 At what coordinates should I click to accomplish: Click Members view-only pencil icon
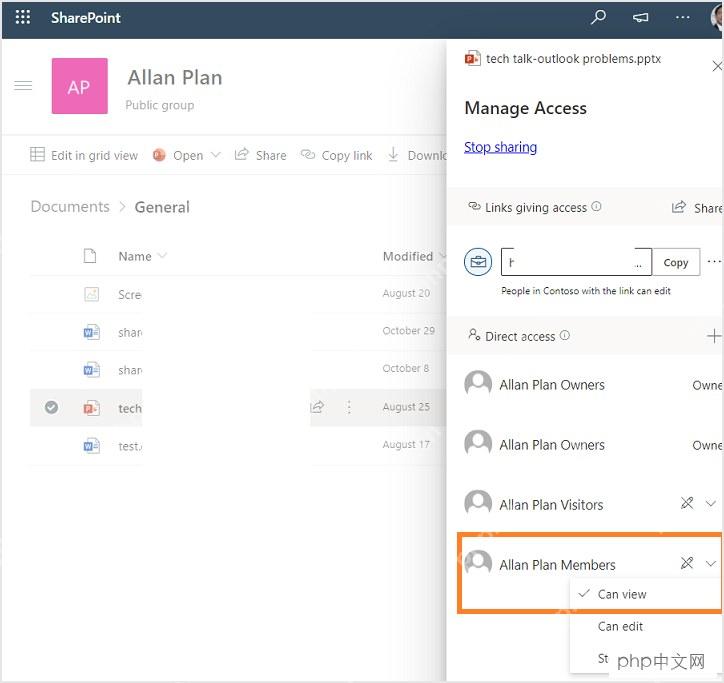pos(687,563)
